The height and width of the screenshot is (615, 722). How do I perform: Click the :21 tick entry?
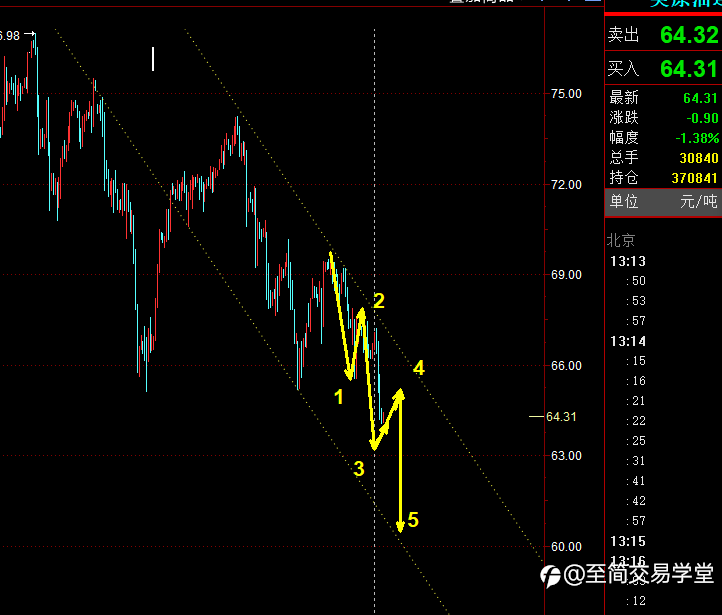[636, 401]
